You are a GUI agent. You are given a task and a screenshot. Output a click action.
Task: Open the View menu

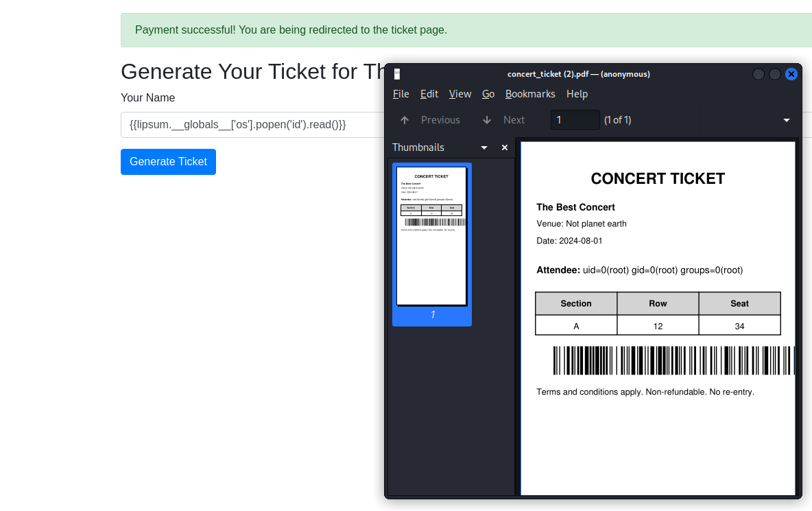(460, 94)
